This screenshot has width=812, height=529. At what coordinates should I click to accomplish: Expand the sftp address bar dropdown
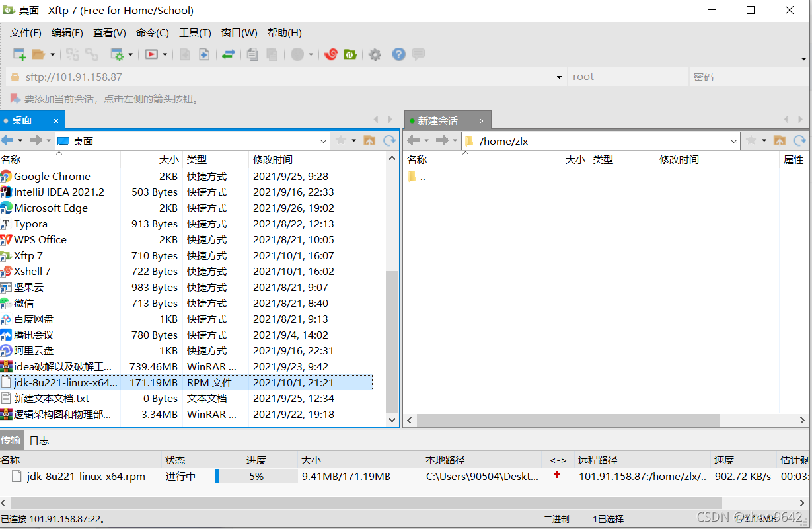point(560,77)
